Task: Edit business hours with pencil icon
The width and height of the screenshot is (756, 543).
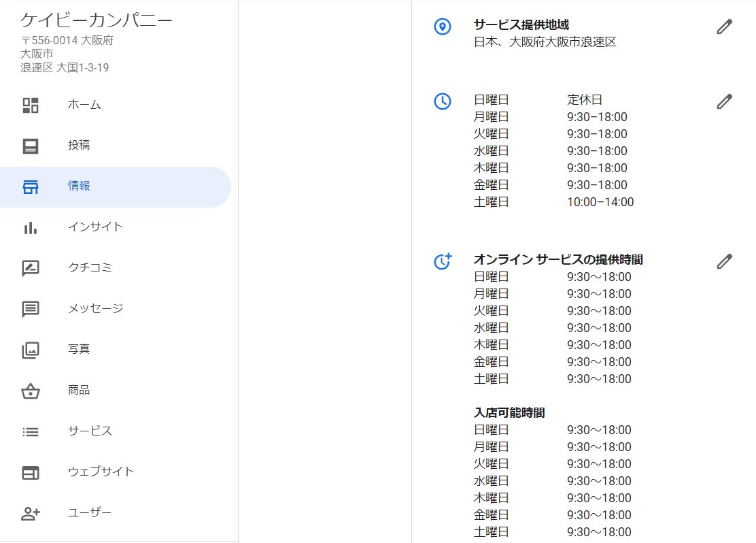Action: (x=724, y=101)
